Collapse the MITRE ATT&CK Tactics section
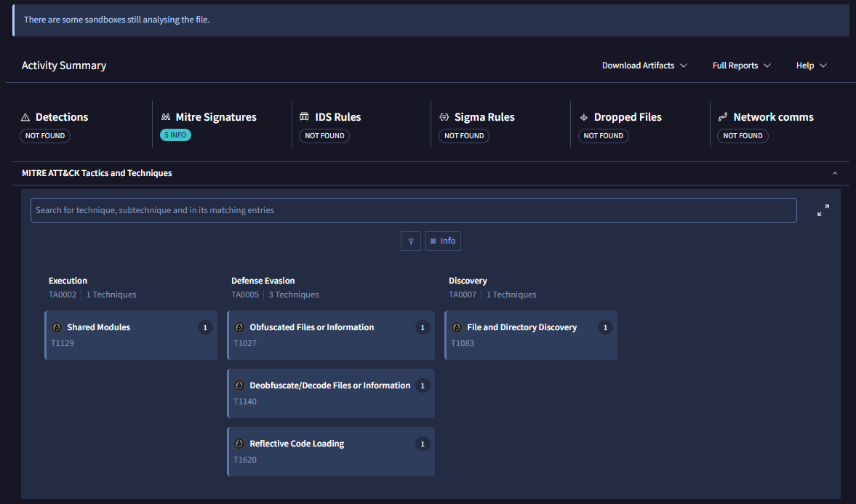Image resolution: width=856 pixels, height=504 pixels. click(834, 174)
